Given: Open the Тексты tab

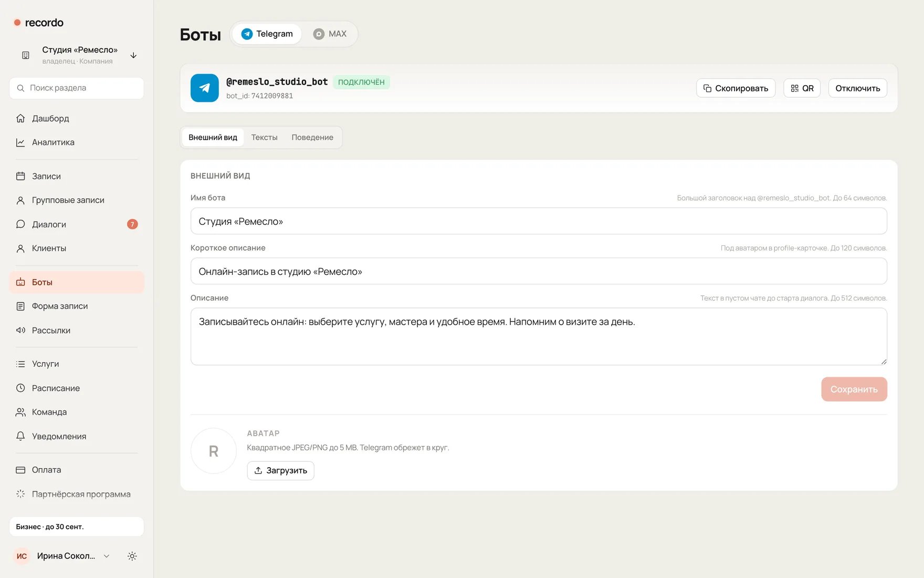Looking at the screenshot, I should pyautogui.click(x=264, y=137).
